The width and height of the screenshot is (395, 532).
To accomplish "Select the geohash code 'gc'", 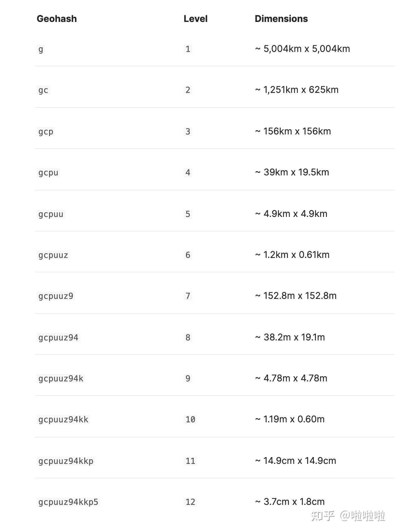I will [x=43, y=90].
